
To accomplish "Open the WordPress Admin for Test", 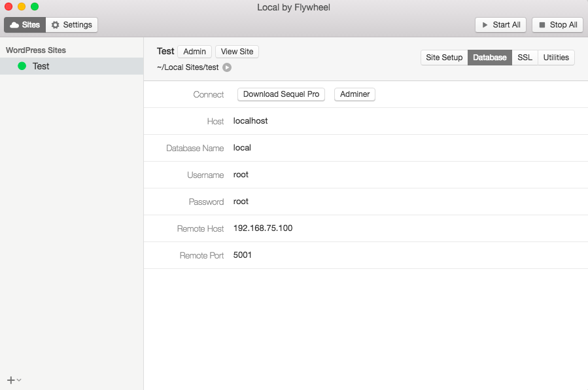I will click(194, 52).
